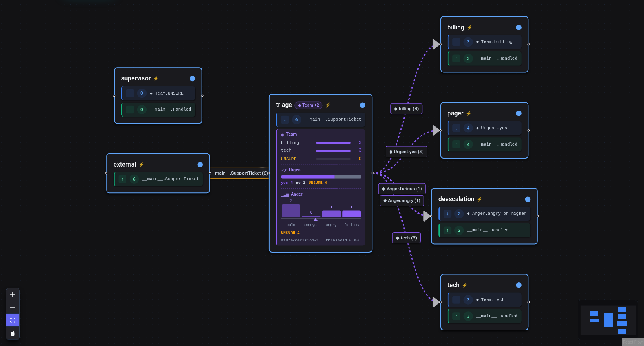Toggle the blue status dot on pager
Viewport: 644px width, 346px height.
(519, 113)
